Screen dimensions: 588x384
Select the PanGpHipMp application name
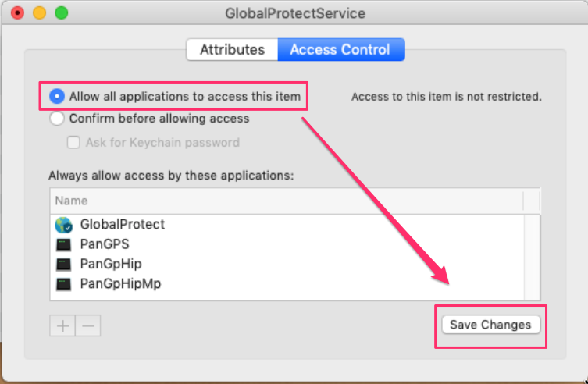point(120,283)
